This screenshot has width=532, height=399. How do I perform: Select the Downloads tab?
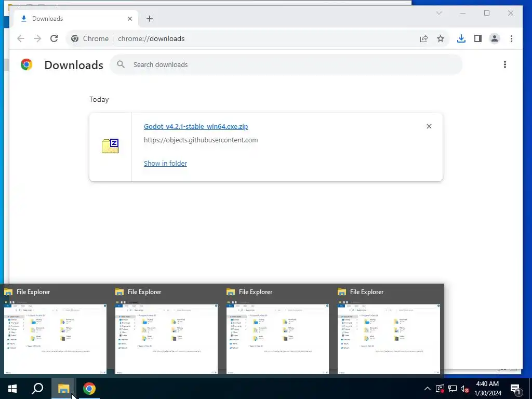(76, 19)
